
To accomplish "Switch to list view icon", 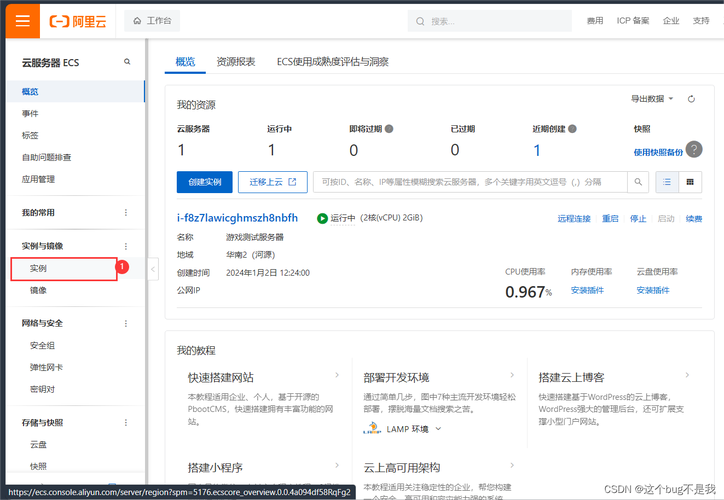I will pos(667,182).
